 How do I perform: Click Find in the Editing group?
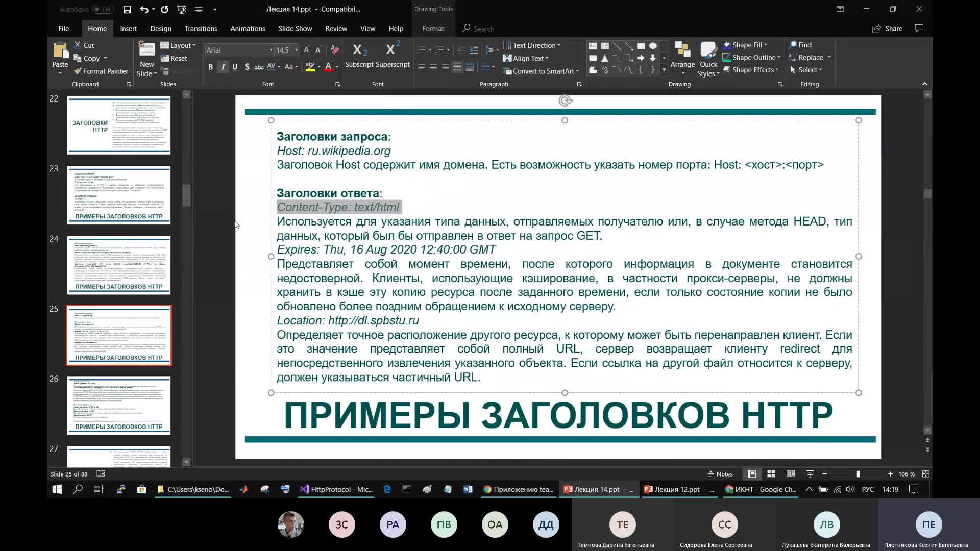800,45
